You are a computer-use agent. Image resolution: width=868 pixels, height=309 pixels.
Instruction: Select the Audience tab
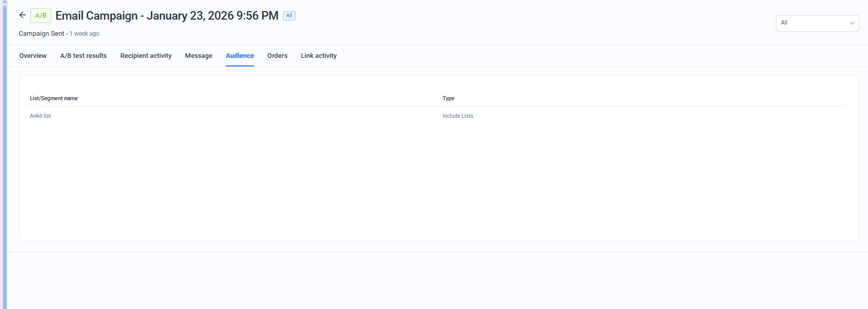pos(240,56)
